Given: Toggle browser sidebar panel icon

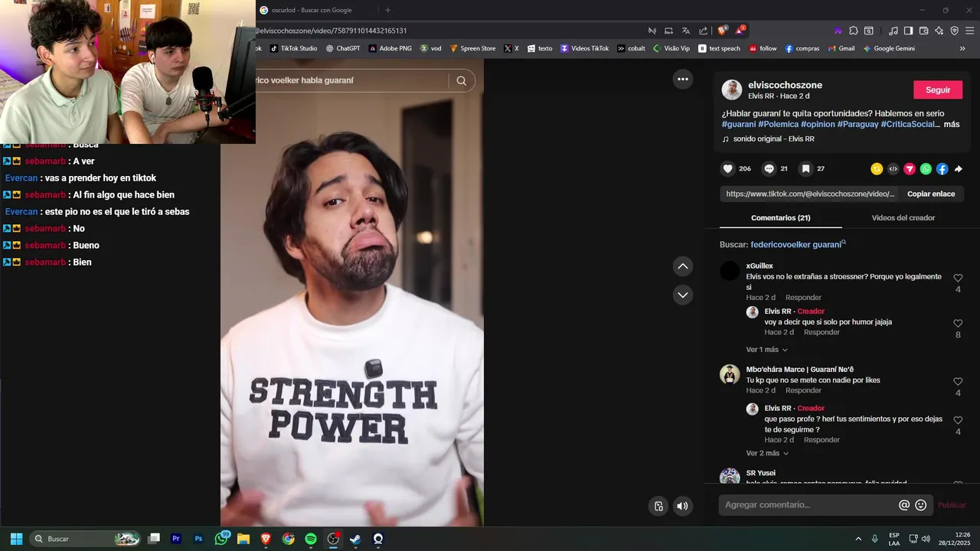Looking at the screenshot, I should [908, 31].
